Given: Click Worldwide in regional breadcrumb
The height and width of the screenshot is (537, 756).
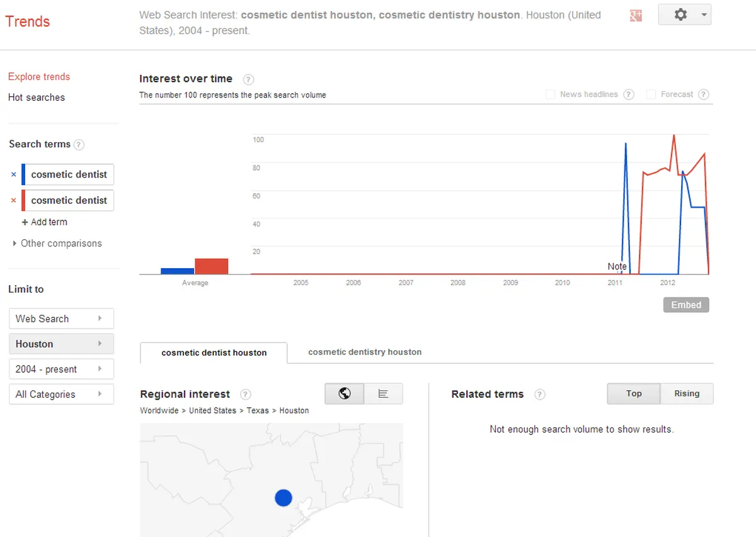Looking at the screenshot, I should pos(159,410).
